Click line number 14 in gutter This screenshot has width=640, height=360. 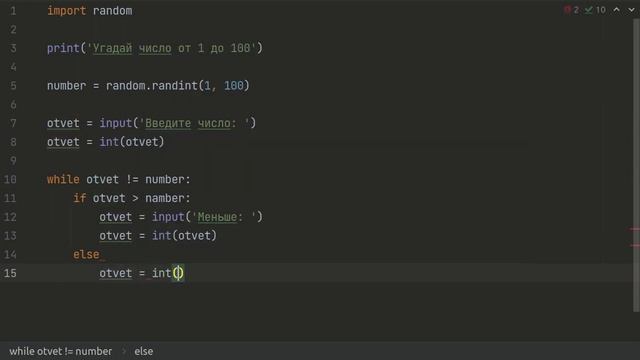click(10, 255)
